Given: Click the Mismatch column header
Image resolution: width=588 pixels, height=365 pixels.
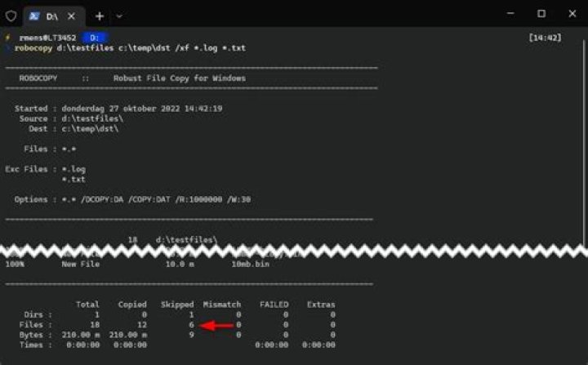Looking at the screenshot, I should point(222,305).
